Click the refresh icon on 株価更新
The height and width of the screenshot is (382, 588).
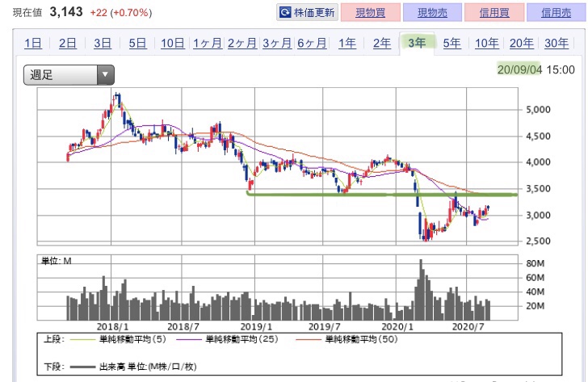click(x=285, y=12)
